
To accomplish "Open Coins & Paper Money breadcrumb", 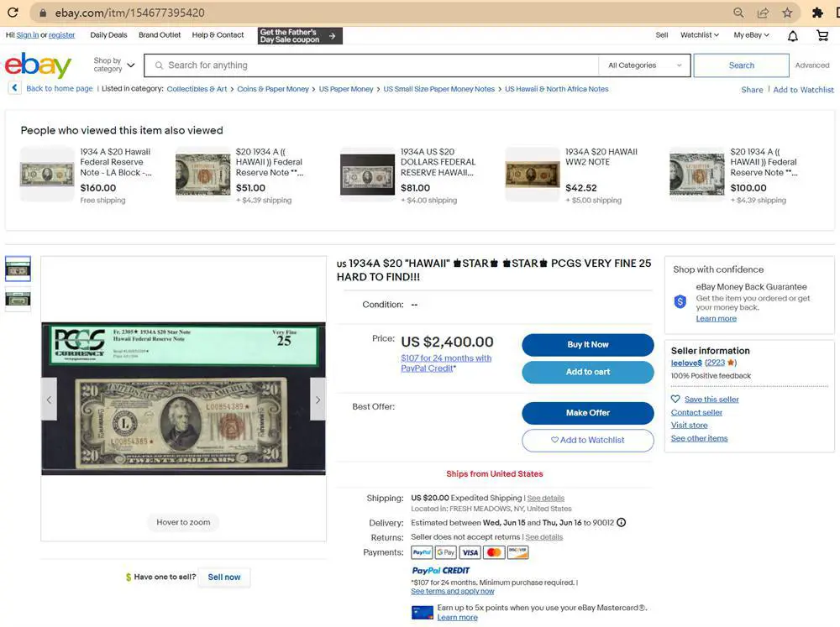I will coord(273,89).
